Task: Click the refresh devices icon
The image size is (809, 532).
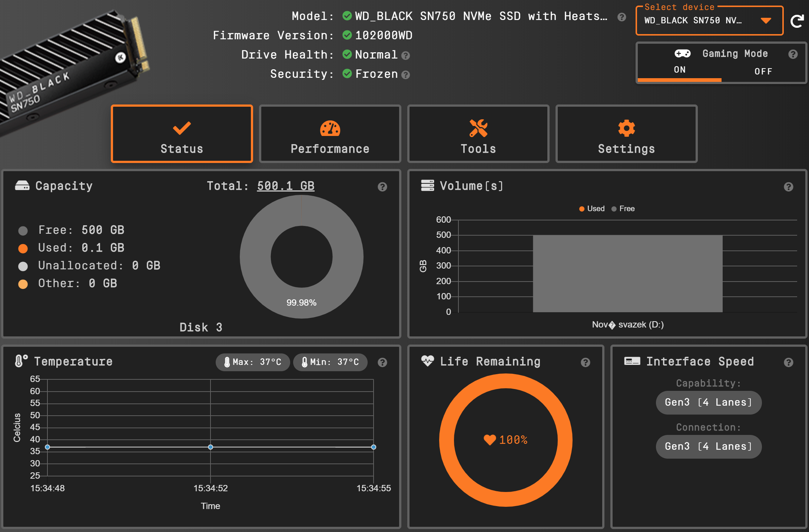Action: (797, 21)
